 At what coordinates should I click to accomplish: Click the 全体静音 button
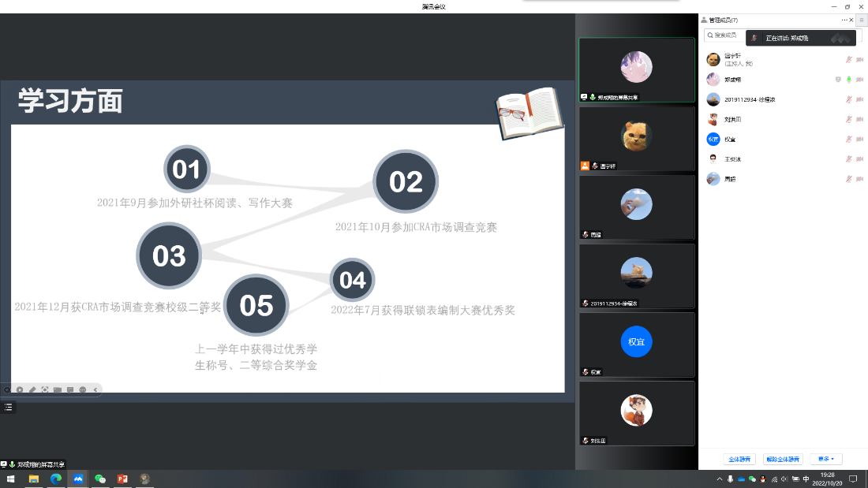point(739,459)
